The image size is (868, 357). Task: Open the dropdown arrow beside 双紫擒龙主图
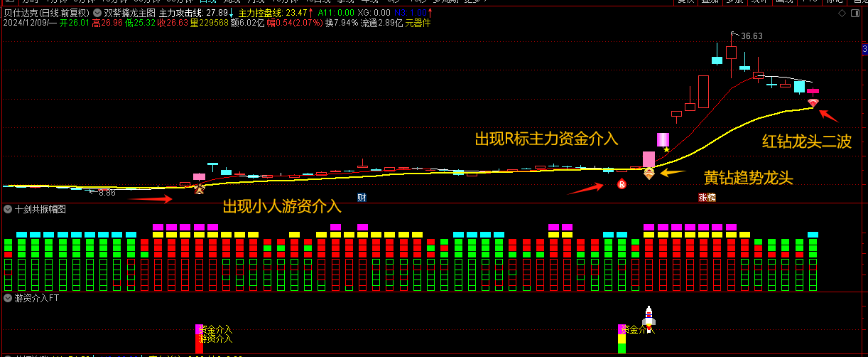(x=97, y=13)
